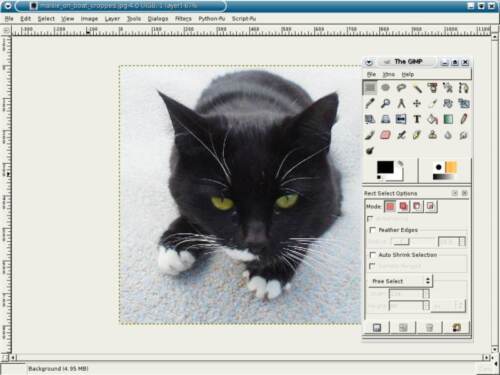500x375 pixels.
Task: Set selection mode to Replace
Action: point(390,206)
